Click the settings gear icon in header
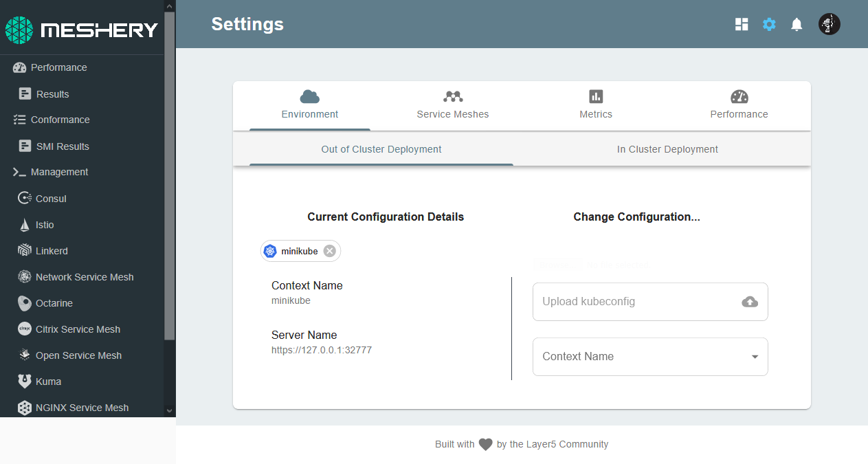Screen dimensions: 868x464 click(x=769, y=25)
